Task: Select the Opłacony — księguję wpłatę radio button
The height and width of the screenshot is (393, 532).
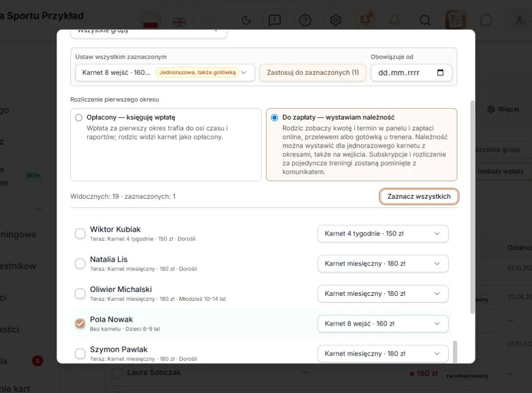Action: (x=79, y=117)
